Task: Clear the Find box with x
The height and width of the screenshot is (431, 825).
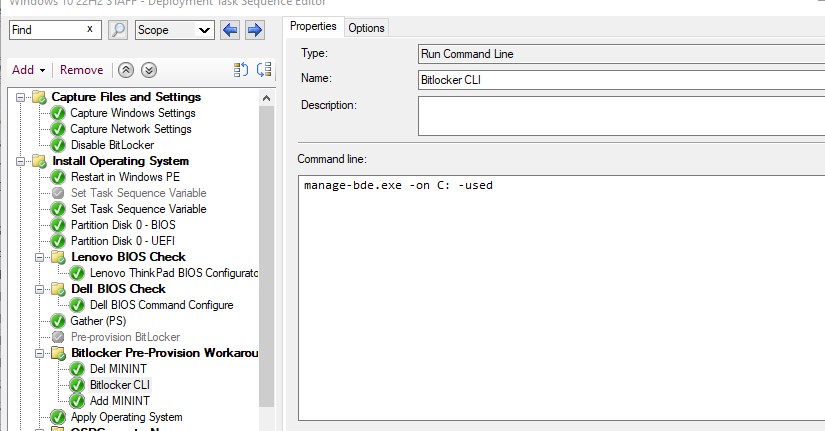Action: (x=90, y=30)
